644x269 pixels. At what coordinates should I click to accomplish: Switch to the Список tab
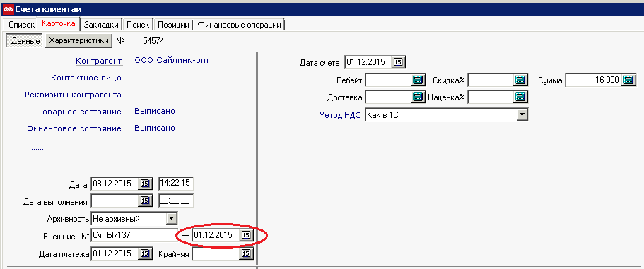[21, 25]
